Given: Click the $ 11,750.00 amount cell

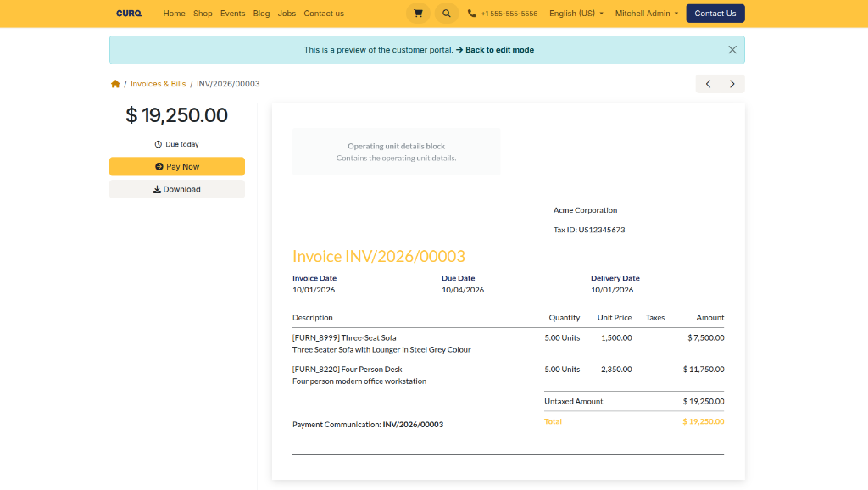Looking at the screenshot, I should click(x=704, y=370).
